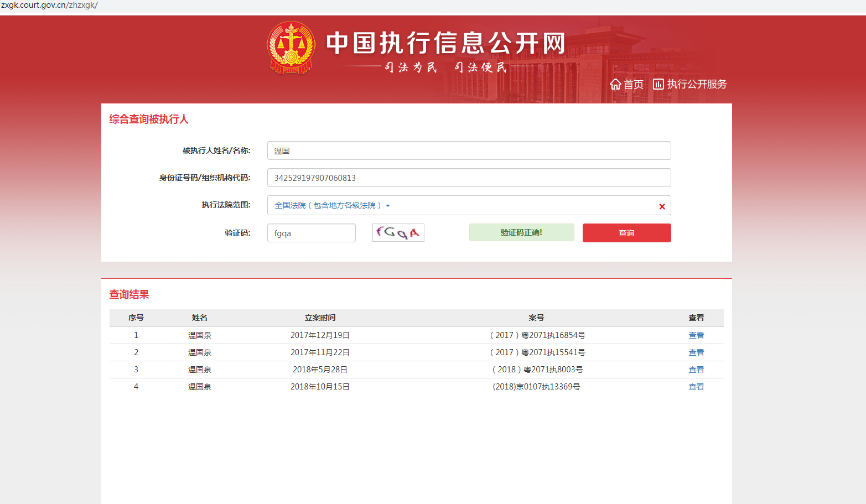Click the 验证码正确! status message

521,233
